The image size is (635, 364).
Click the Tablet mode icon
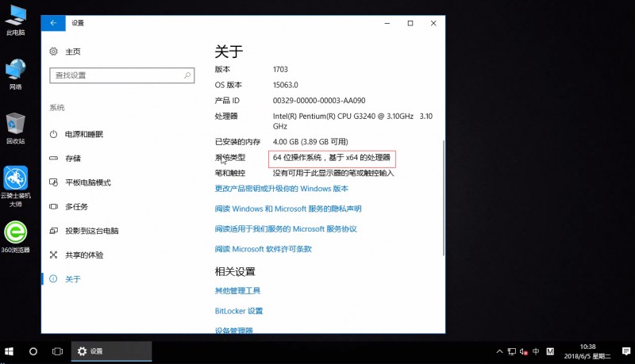point(53,182)
